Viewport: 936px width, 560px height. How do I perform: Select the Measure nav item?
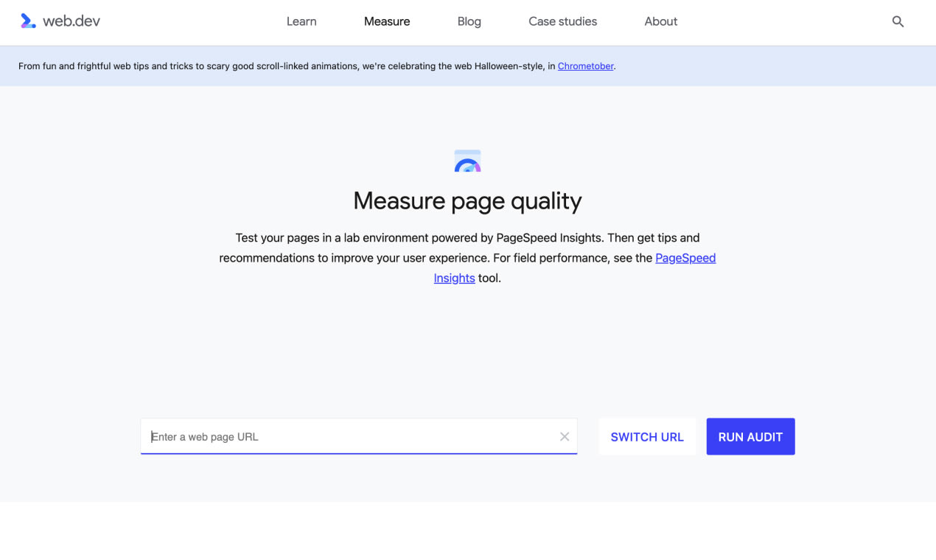[x=387, y=21]
